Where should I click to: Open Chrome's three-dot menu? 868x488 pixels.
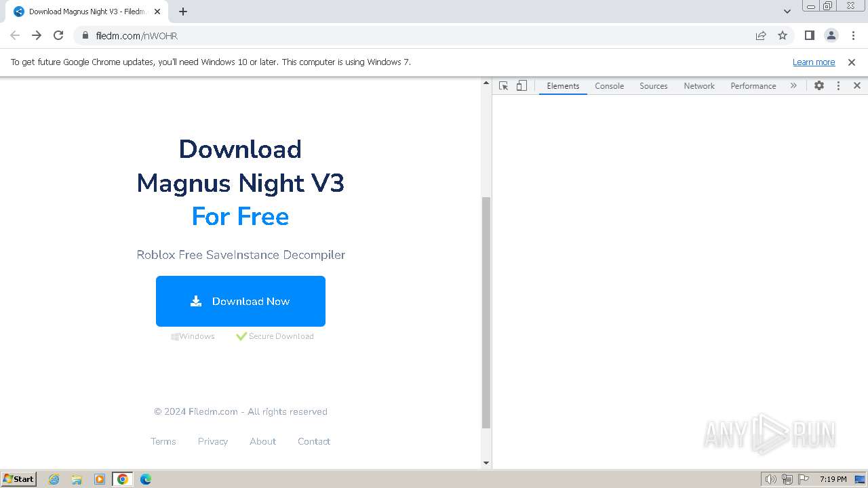pos(852,35)
